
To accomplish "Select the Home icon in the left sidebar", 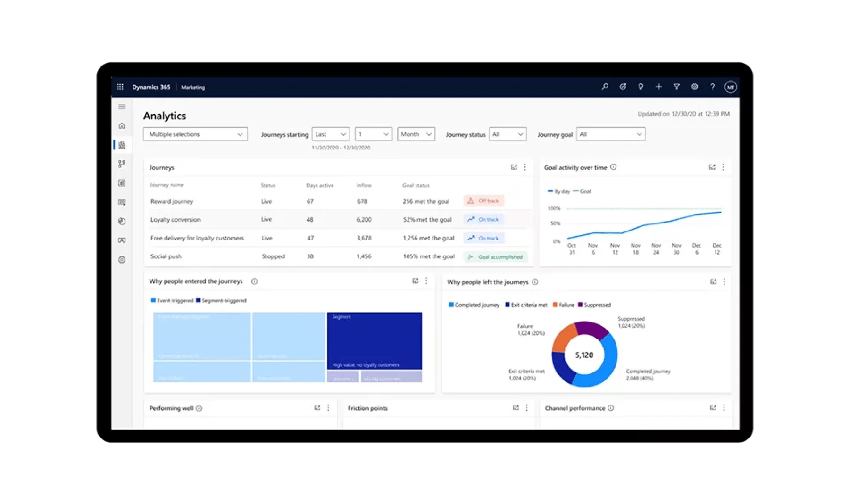I will [x=122, y=126].
